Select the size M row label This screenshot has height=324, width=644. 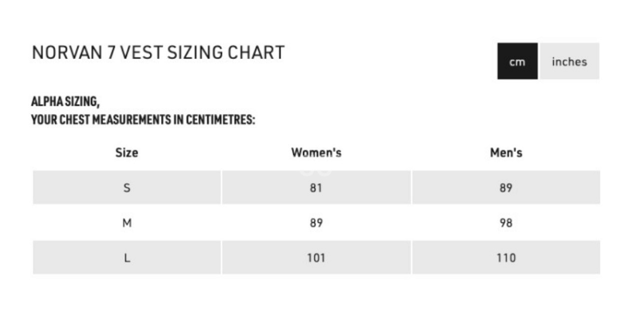tap(127, 223)
